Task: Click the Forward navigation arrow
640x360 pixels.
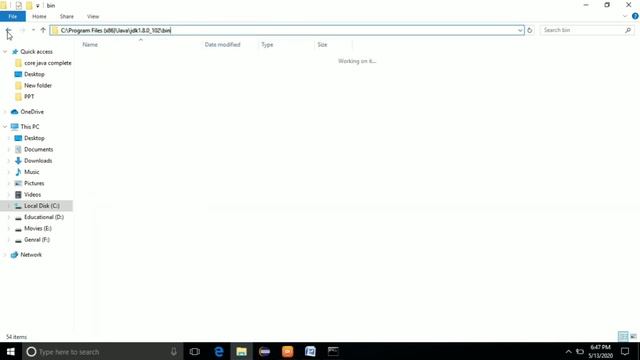Action: pyautogui.click(x=22, y=30)
